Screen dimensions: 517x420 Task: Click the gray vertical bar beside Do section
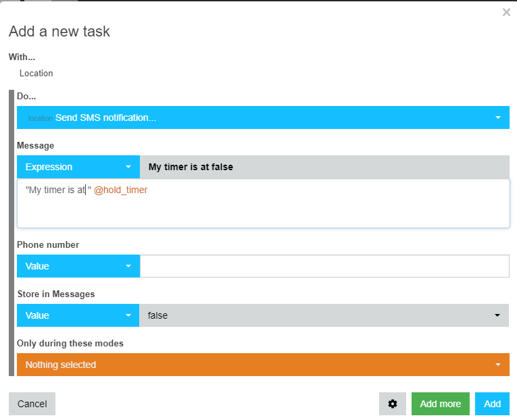click(x=11, y=233)
